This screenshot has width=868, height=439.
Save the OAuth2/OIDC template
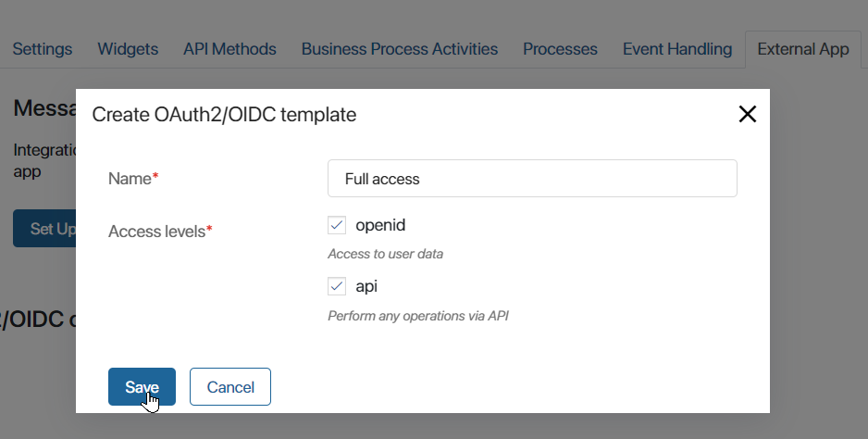click(x=142, y=386)
